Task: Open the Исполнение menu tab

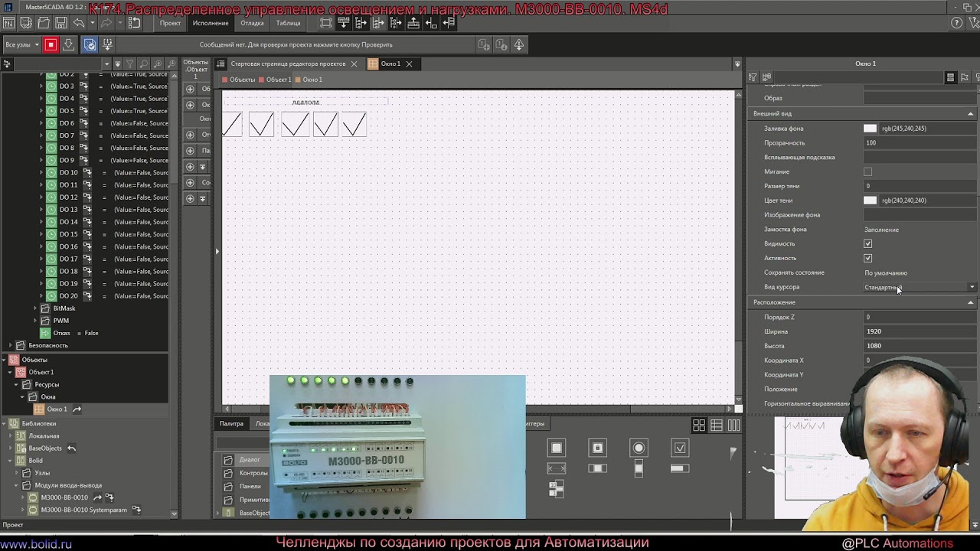Action: pos(211,23)
